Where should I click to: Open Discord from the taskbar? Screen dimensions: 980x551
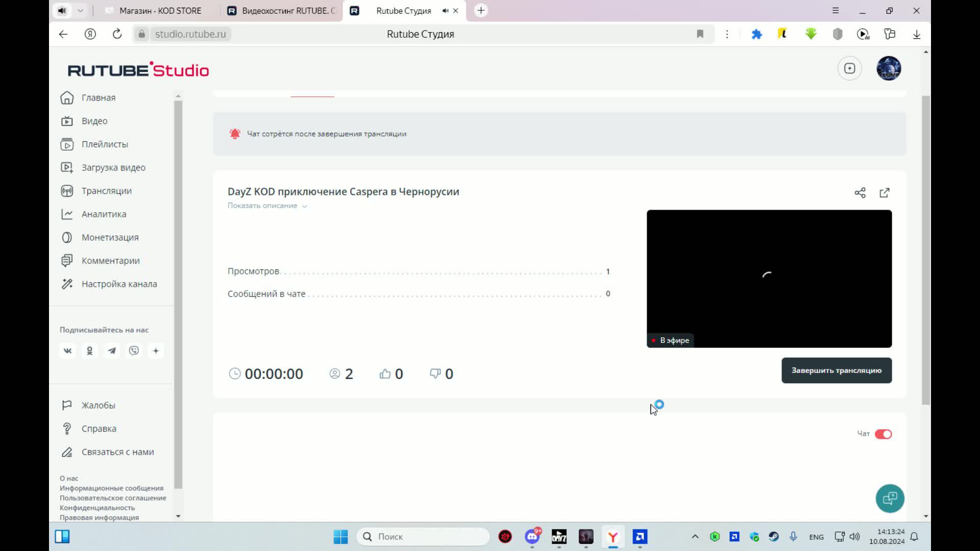532,537
